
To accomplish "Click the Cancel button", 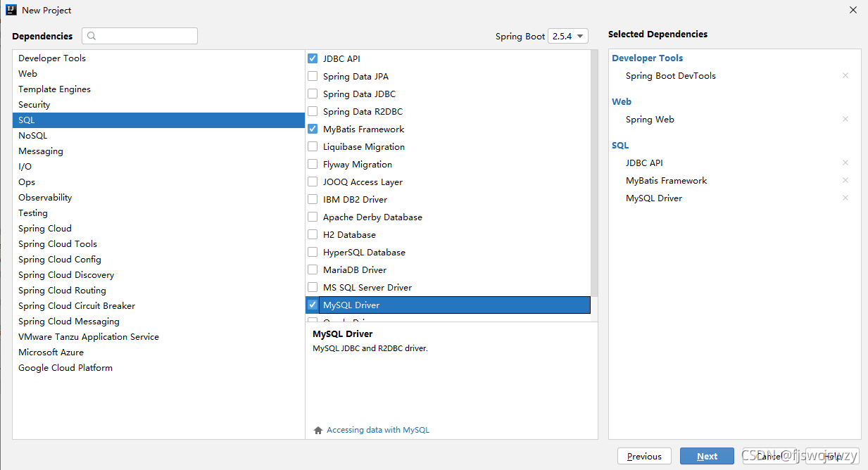I will 769,456.
